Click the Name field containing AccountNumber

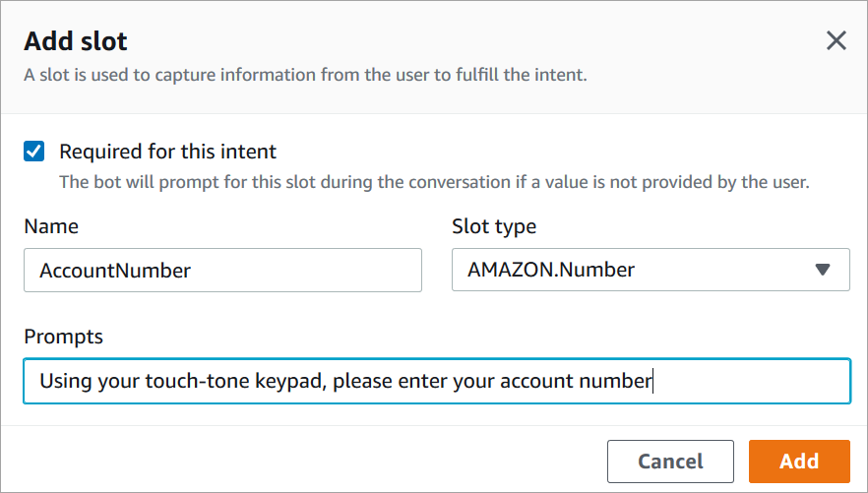(x=222, y=271)
